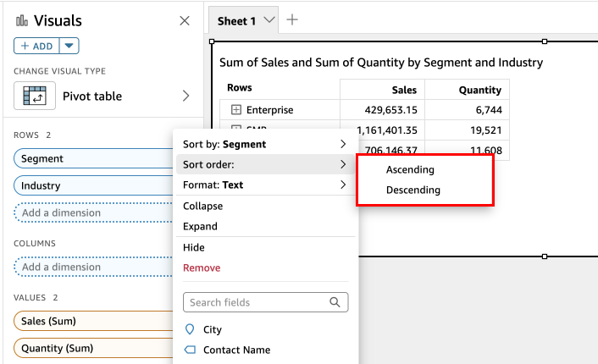Click the Sales (Sum) value field pill
The image size is (598, 364).
pos(93,321)
